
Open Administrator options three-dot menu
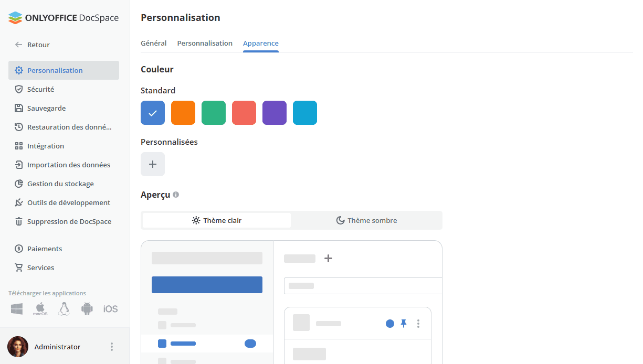click(x=111, y=347)
